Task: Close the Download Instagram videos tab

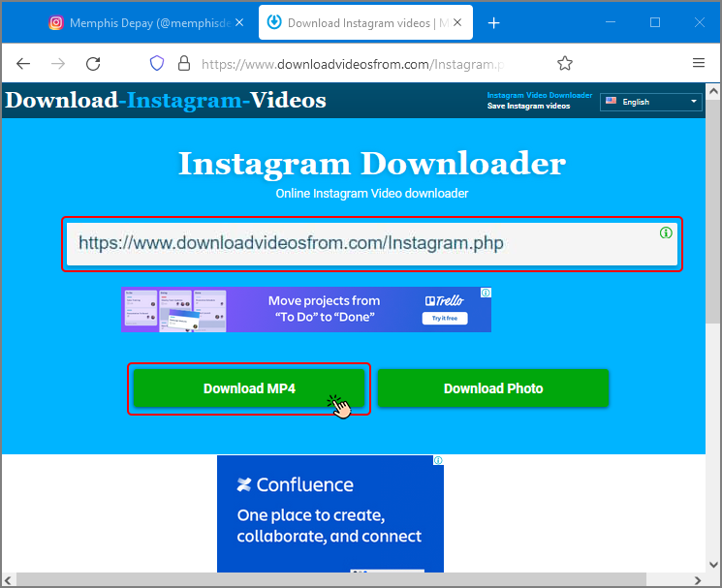Action: tap(457, 22)
